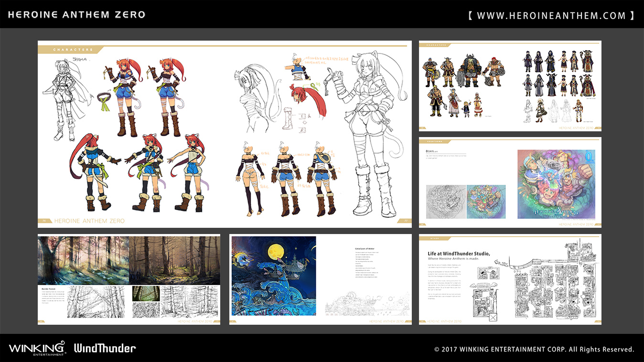The width and height of the screenshot is (644, 362).
Task: Open the Shama character sheet spread
Action: pyautogui.click(x=225, y=134)
